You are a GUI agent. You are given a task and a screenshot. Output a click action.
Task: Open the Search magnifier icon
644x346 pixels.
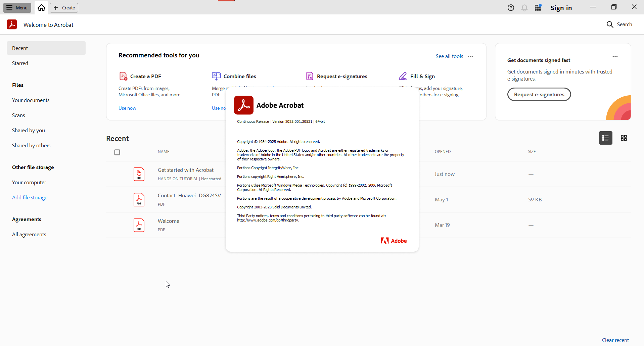click(610, 24)
